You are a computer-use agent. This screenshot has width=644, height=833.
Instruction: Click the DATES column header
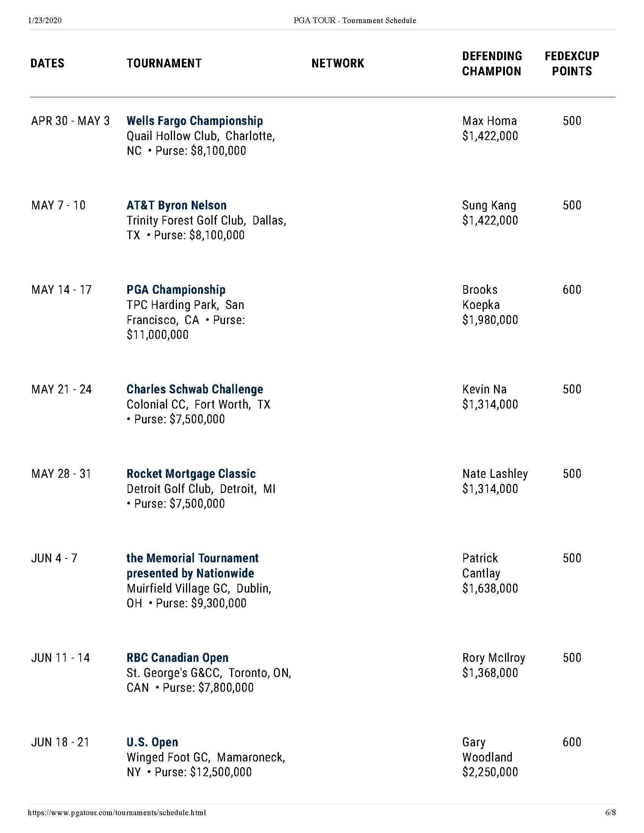tap(47, 63)
